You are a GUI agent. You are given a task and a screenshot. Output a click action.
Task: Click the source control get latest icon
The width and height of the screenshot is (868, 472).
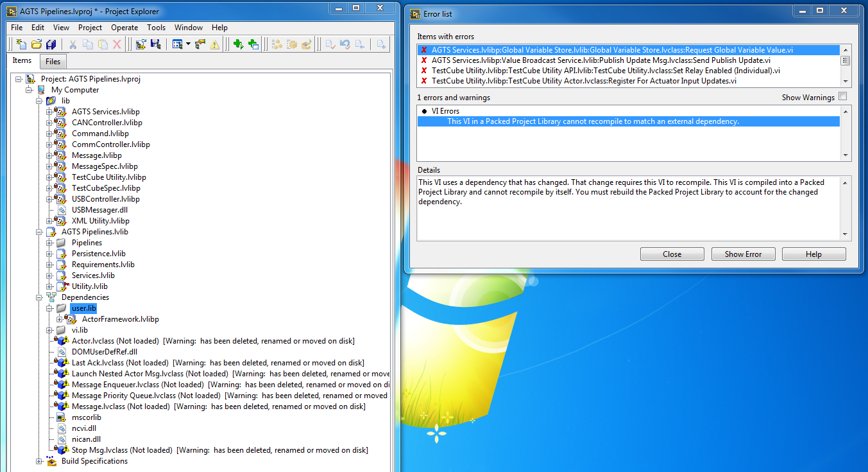point(359,44)
